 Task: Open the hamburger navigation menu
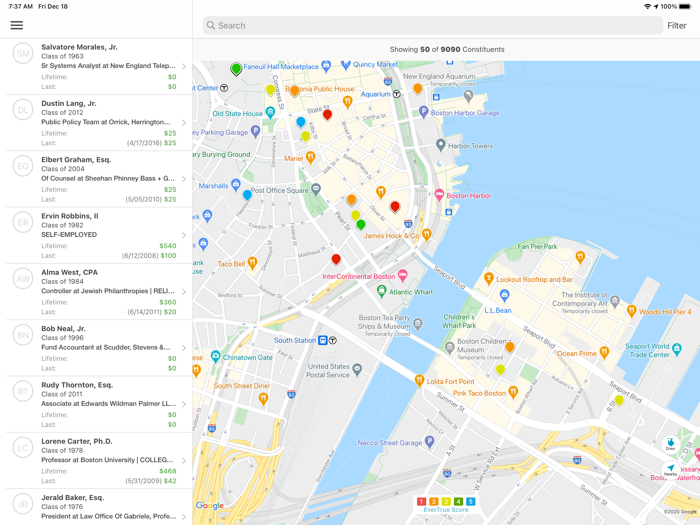(x=17, y=25)
